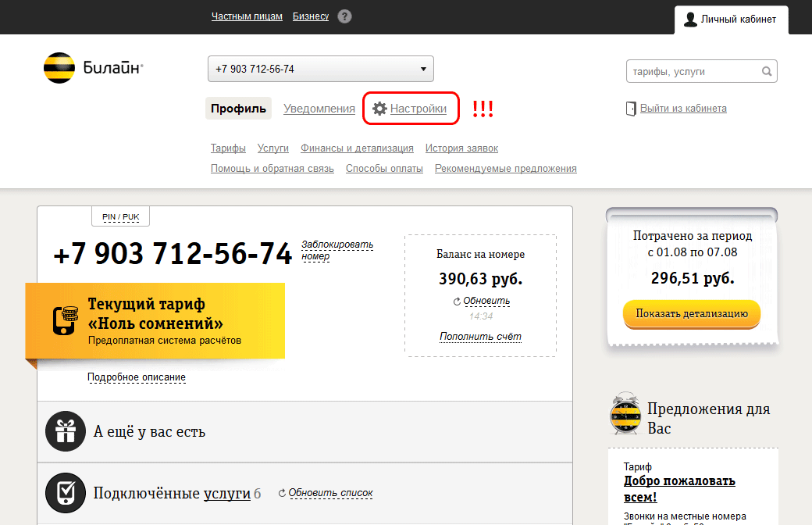Click the Показать детализацию button
812x525 pixels.
coord(692,313)
